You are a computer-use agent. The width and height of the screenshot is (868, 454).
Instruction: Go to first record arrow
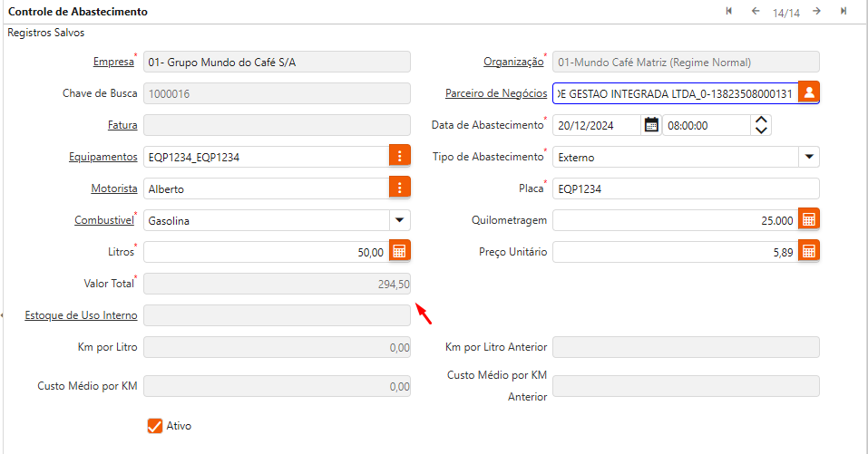(x=729, y=11)
